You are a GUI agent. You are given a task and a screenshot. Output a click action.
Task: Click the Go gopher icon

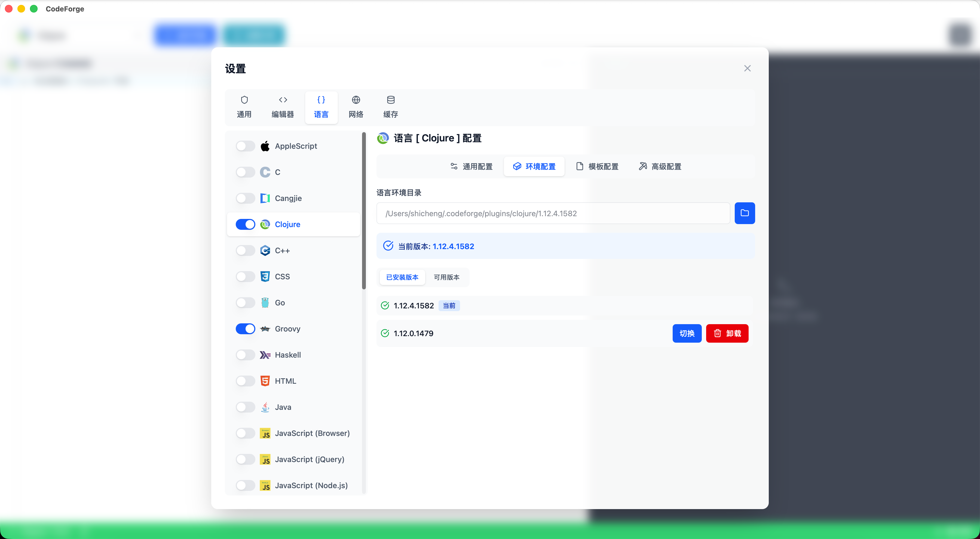pos(265,303)
